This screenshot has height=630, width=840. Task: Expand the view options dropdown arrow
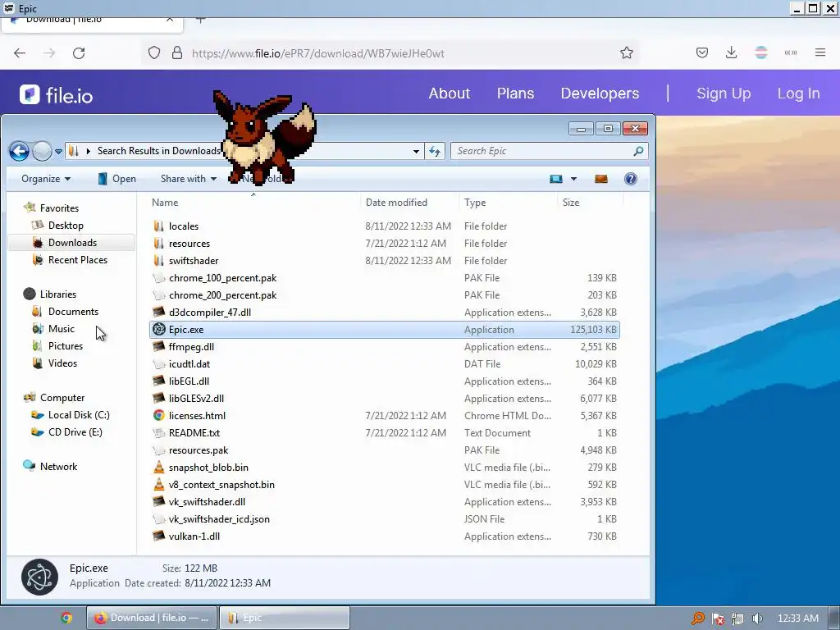coord(573,179)
